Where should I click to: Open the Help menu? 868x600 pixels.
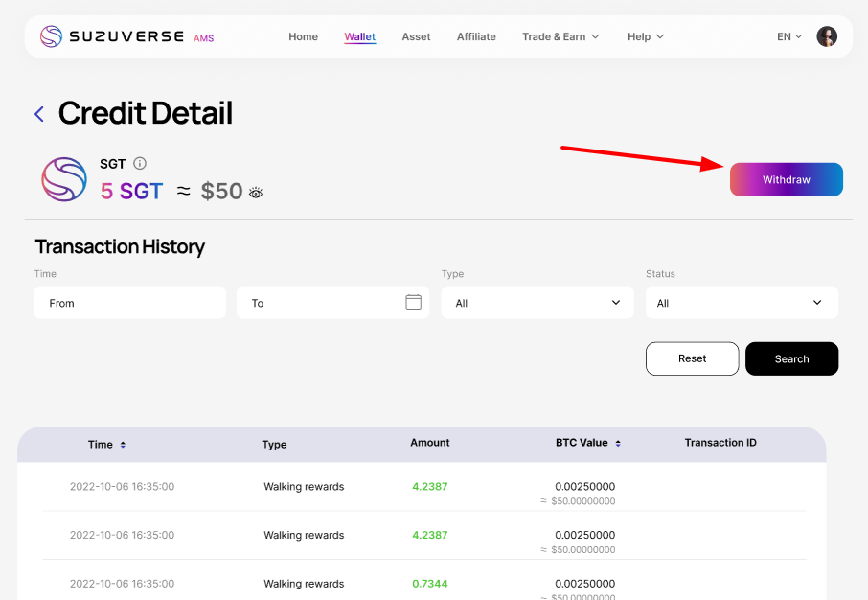(646, 36)
